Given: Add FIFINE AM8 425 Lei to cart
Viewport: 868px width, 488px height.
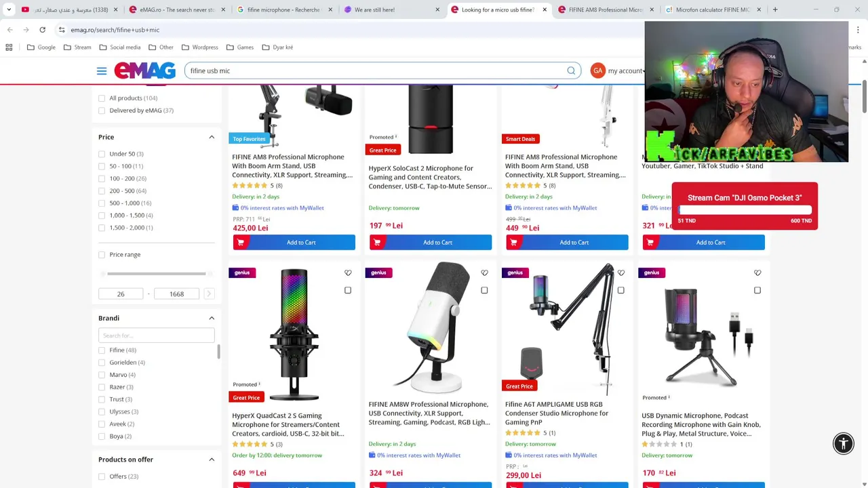Looking at the screenshot, I should [x=294, y=242].
